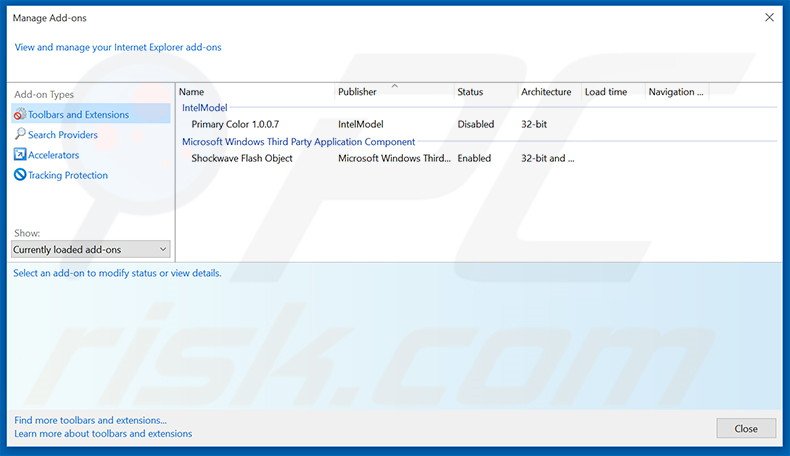Click the Enabled status cell
The height and width of the screenshot is (456, 790).
pos(474,158)
